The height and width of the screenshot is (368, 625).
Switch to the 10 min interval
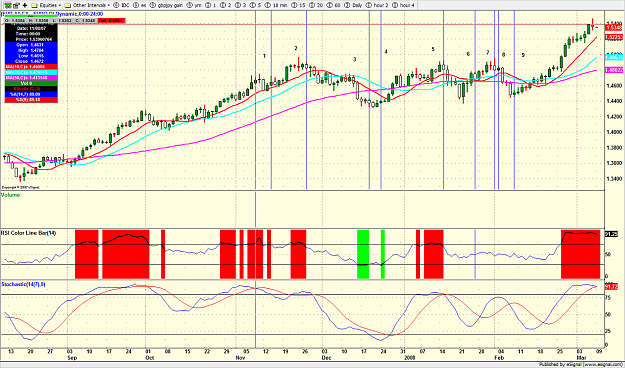pos(275,6)
